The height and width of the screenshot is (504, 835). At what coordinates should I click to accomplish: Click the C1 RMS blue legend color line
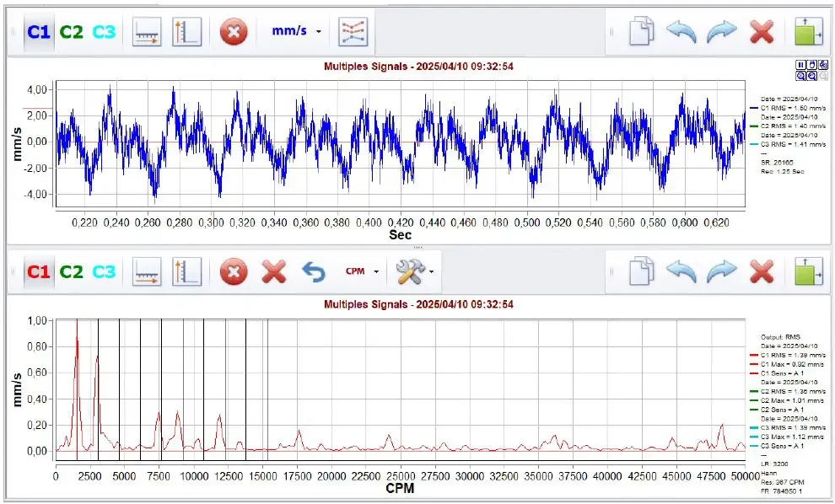click(x=752, y=109)
